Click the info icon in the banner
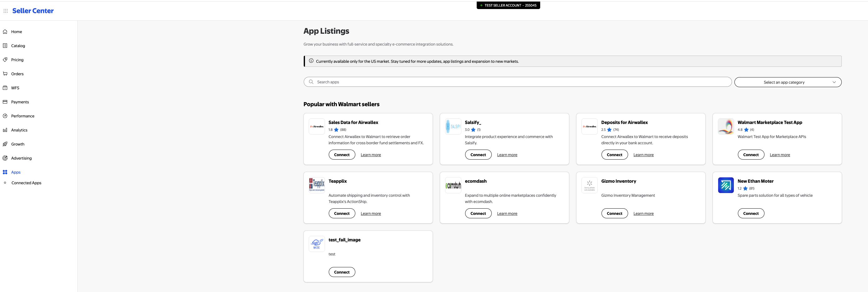Image resolution: width=868 pixels, height=292 pixels. [311, 61]
